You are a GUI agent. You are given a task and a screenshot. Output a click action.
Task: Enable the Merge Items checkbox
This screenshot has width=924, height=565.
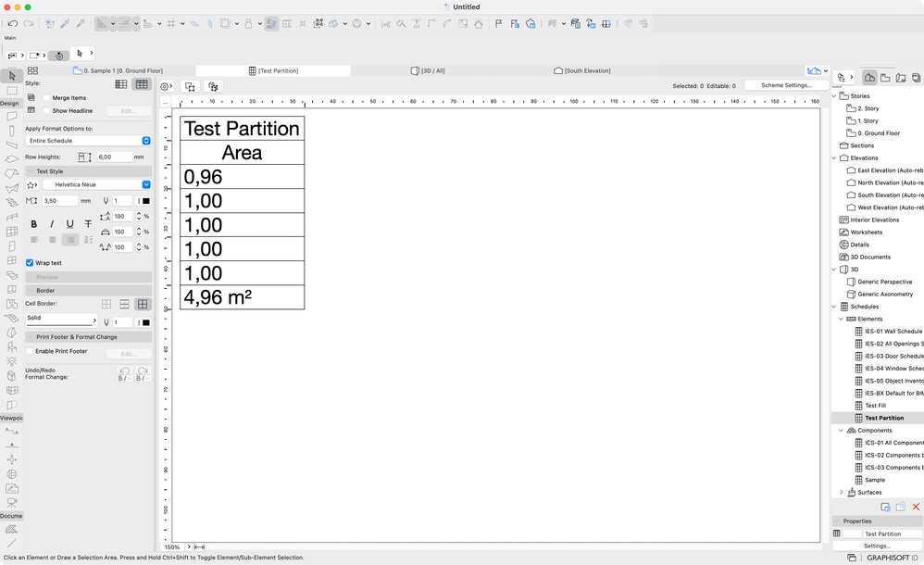point(46,98)
